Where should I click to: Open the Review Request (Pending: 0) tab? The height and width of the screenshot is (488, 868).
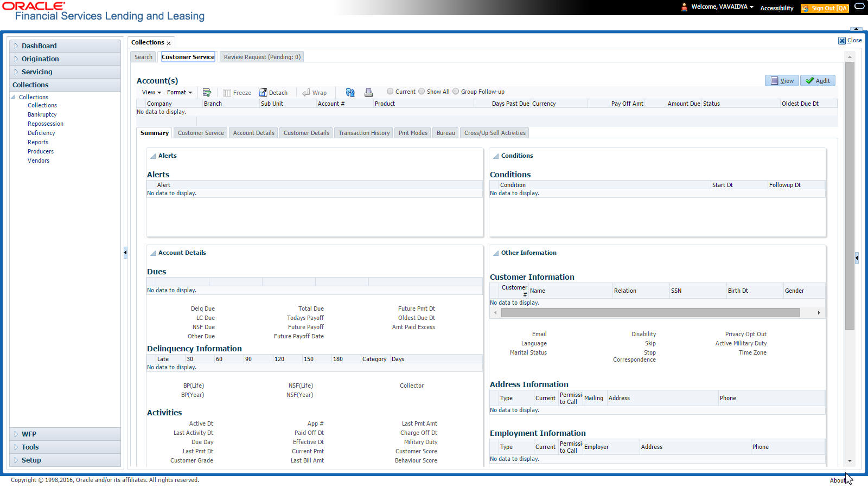coord(262,57)
